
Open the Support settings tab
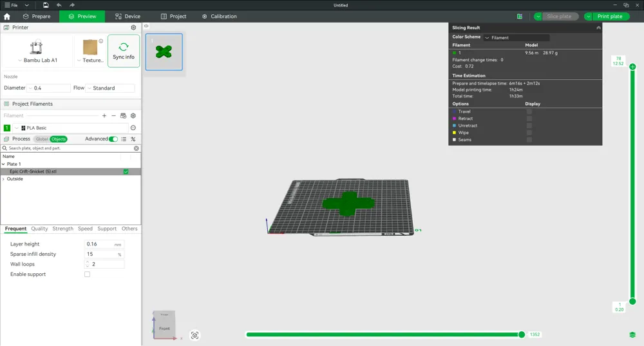pyautogui.click(x=107, y=229)
